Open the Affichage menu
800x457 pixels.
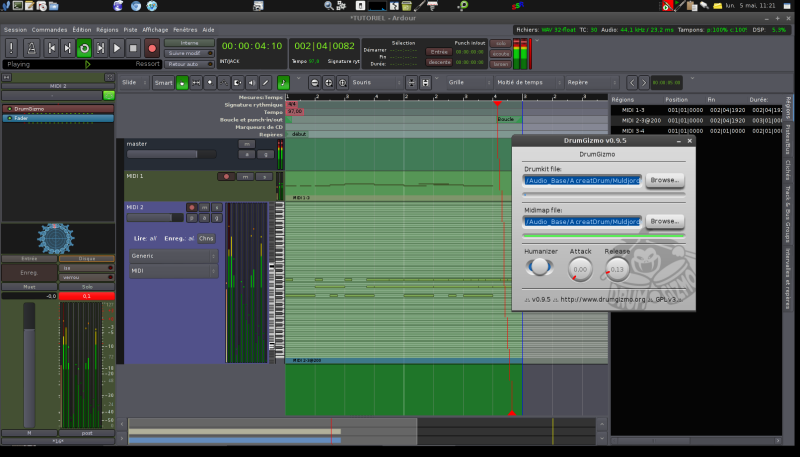pyautogui.click(x=155, y=30)
